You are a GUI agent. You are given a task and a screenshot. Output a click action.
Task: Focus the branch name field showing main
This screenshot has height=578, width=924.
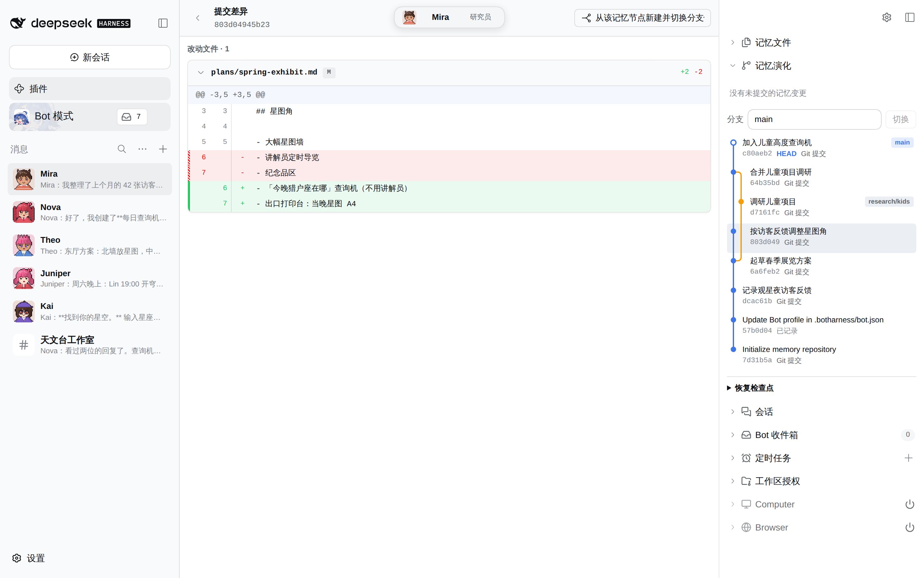coord(814,119)
